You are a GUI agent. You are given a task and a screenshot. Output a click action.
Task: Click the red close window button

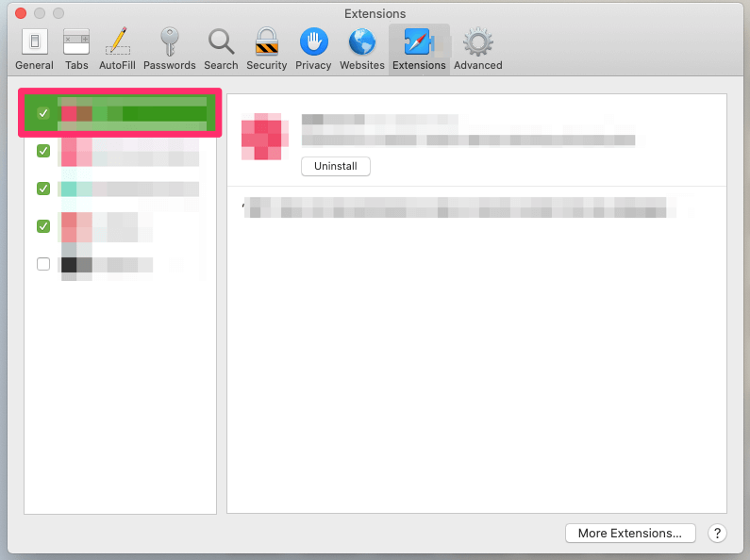(x=20, y=14)
